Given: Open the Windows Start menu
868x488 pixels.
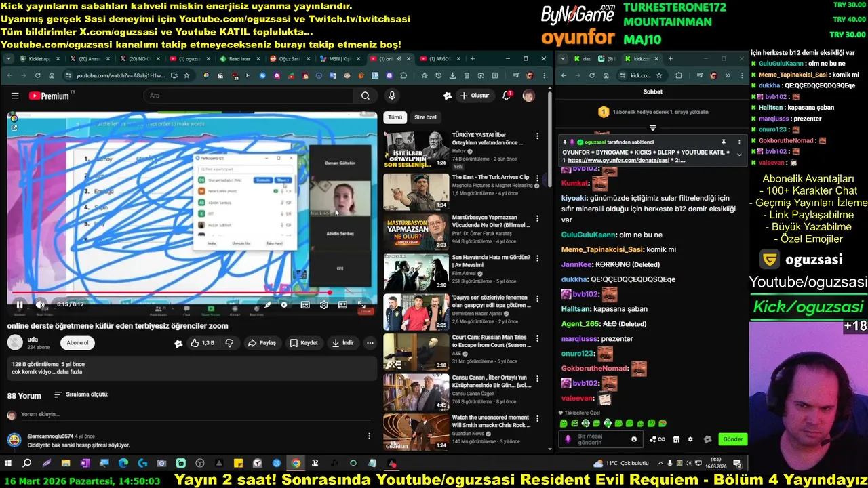Looking at the screenshot, I should click(x=9, y=464).
